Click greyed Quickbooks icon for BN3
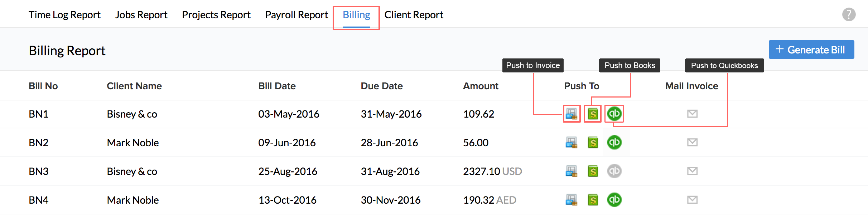The height and width of the screenshot is (218, 868). [614, 171]
